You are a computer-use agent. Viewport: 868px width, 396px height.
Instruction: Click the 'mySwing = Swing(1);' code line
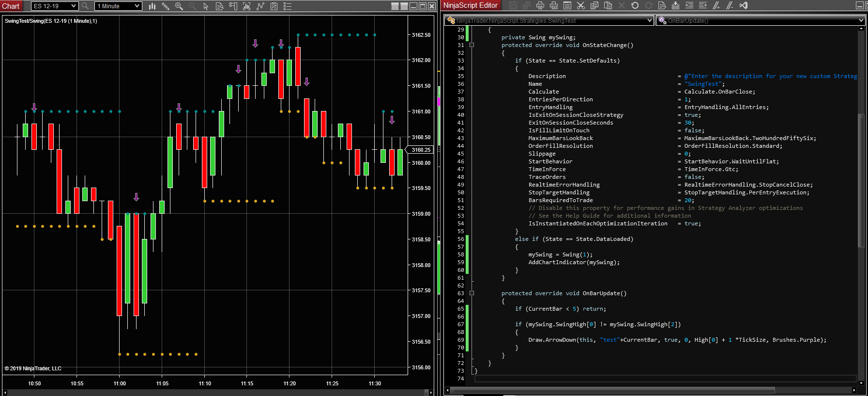tap(560, 254)
